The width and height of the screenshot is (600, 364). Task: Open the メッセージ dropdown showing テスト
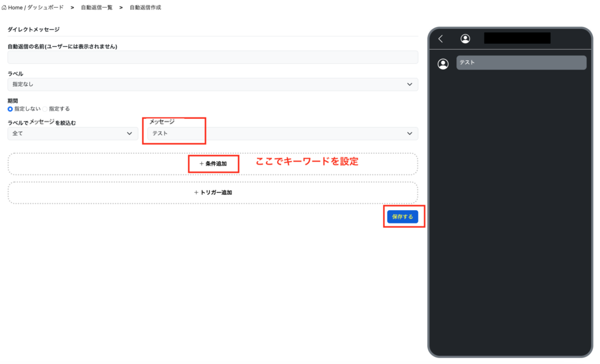[281, 133]
